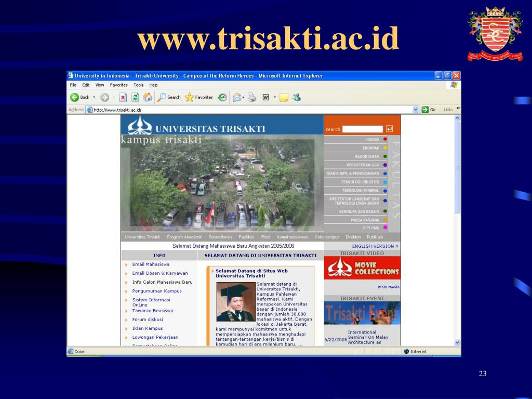Viewport: 532px width, 399px height.
Task: Open the Tools menu
Action: pyautogui.click(x=138, y=85)
